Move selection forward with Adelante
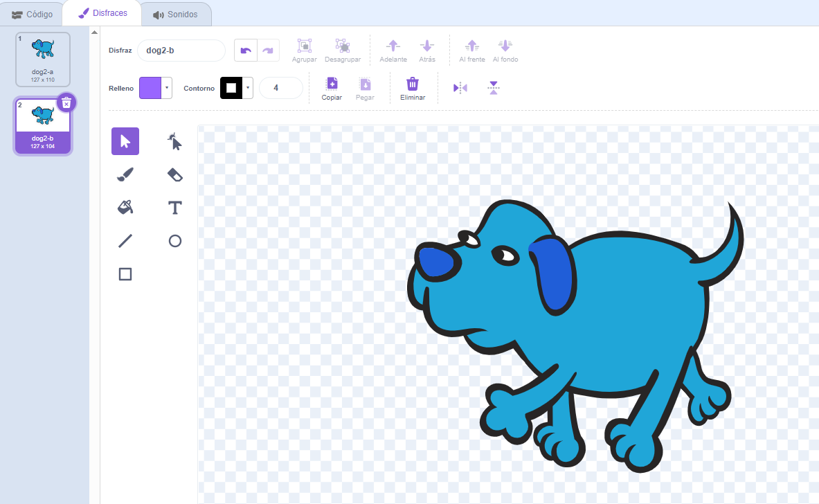 pos(393,51)
